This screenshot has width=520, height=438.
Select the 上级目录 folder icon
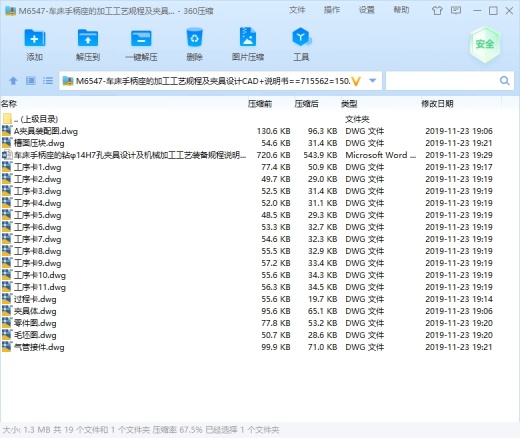click(x=7, y=119)
